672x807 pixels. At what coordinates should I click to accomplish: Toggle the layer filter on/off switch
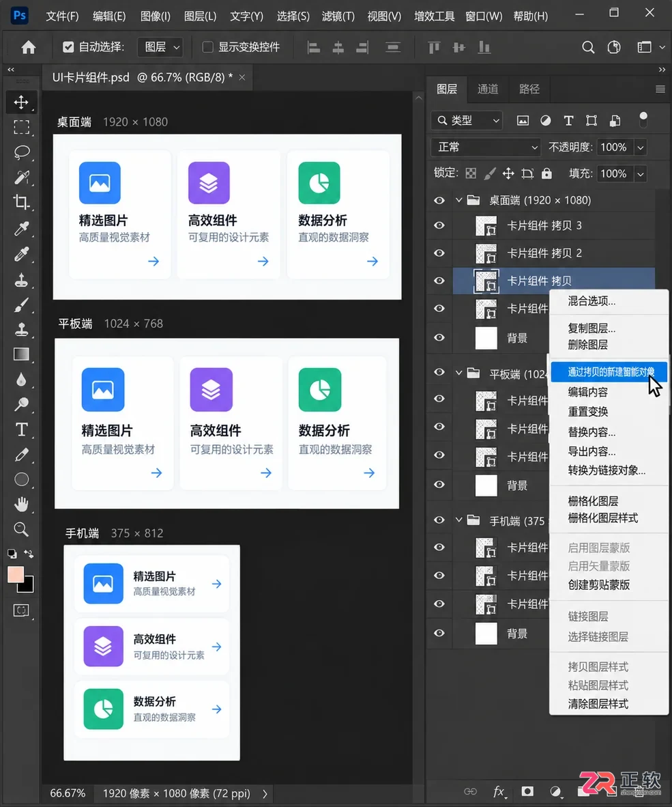pos(643,119)
